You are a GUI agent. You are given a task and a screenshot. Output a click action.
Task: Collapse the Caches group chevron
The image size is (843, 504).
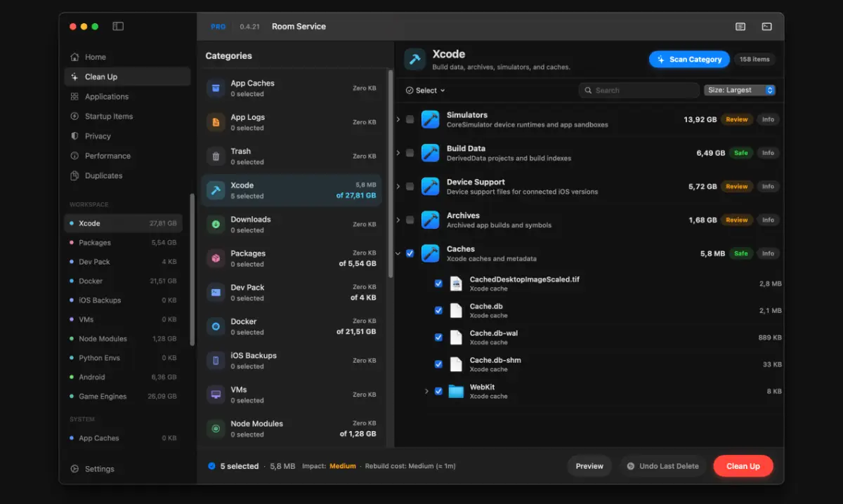(x=398, y=253)
